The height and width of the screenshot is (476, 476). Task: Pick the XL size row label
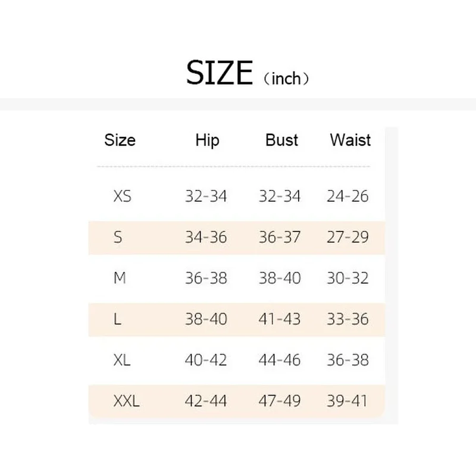click(x=122, y=361)
